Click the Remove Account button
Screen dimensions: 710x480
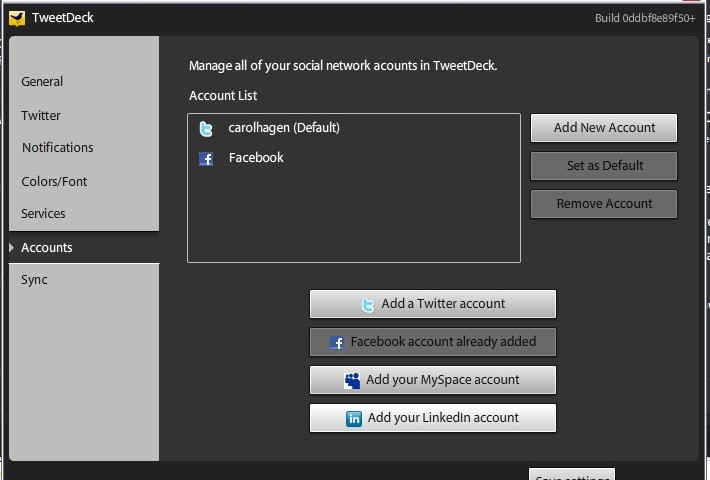(x=604, y=204)
